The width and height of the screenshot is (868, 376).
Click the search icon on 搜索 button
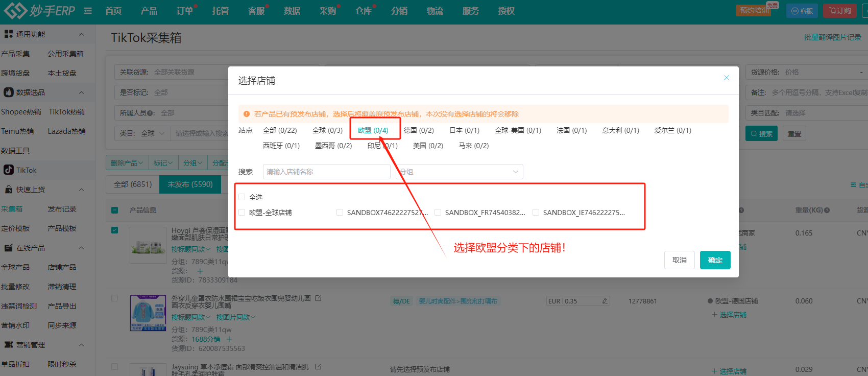pos(754,134)
